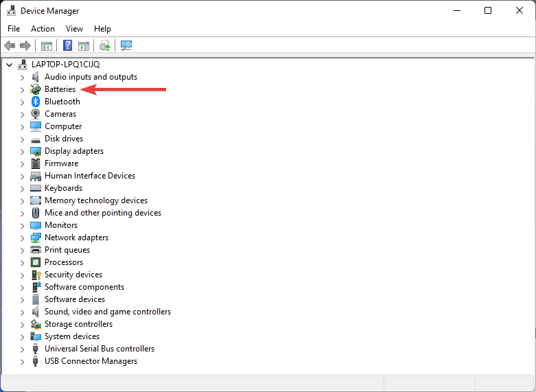Expand the USB Connector Managers category
This screenshot has height=392, width=536.
click(22, 362)
